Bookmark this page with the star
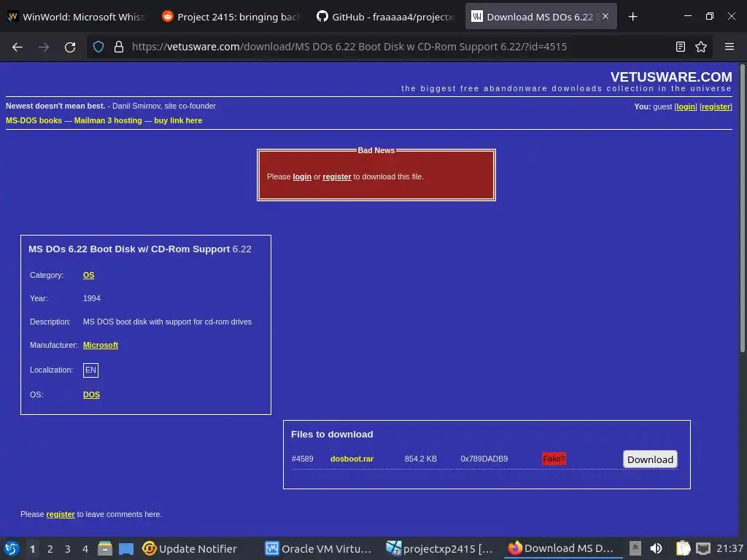This screenshot has height=560, width=747. 701,47
